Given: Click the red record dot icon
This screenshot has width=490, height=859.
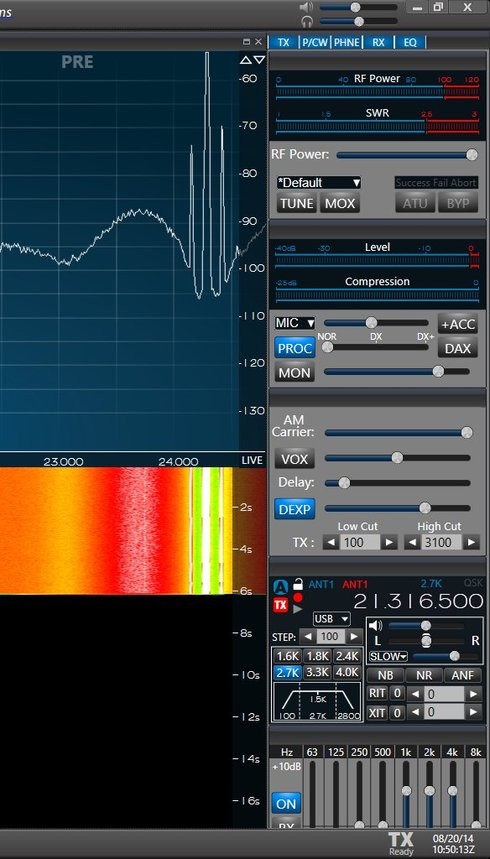Looking at the screenshot, I should coord(298,597).
